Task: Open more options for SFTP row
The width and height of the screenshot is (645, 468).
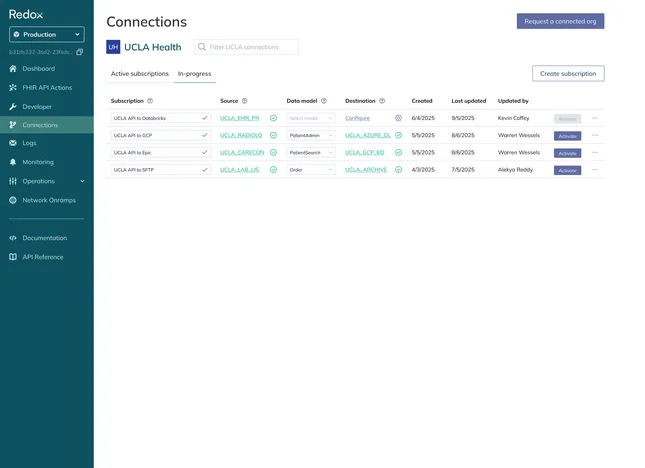Action: [x=595, y=170]
